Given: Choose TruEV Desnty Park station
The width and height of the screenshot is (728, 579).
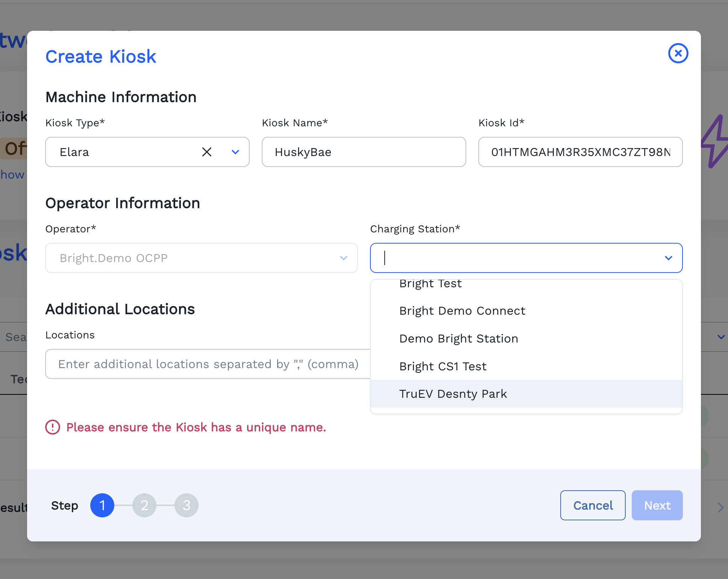Looking at the screenshot, I should [x=453, y=394].
